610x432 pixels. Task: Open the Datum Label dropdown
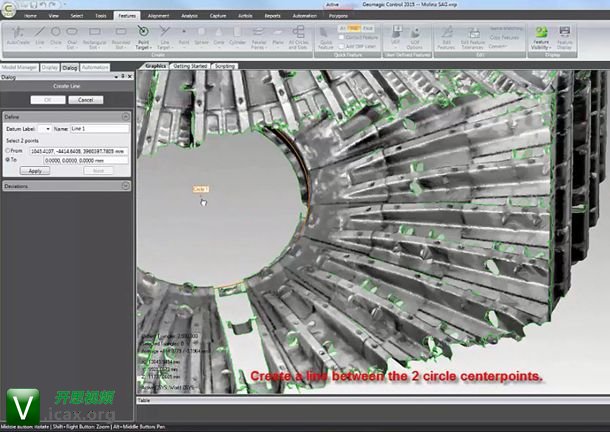(45, 128)
